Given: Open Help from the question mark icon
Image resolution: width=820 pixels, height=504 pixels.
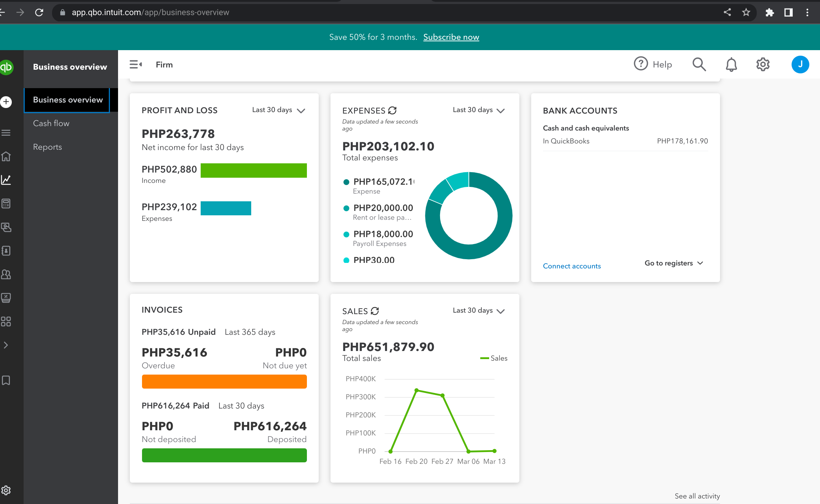Looking at the screenshot, I should pos(641,64).
